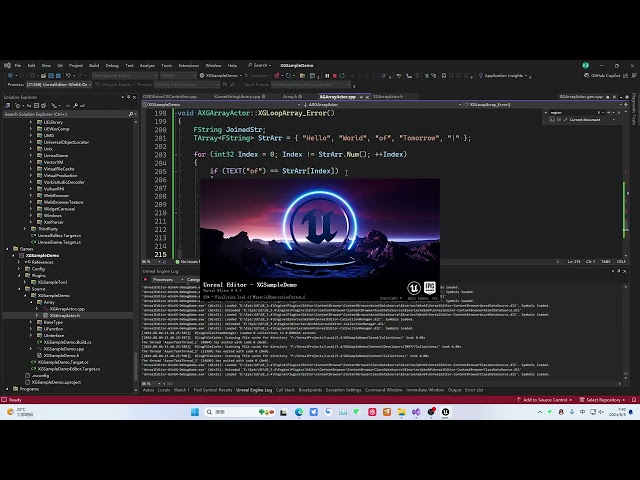Open the Error List tab
Image resolution: width=640 pixels, height=480 pixels.
474,390
